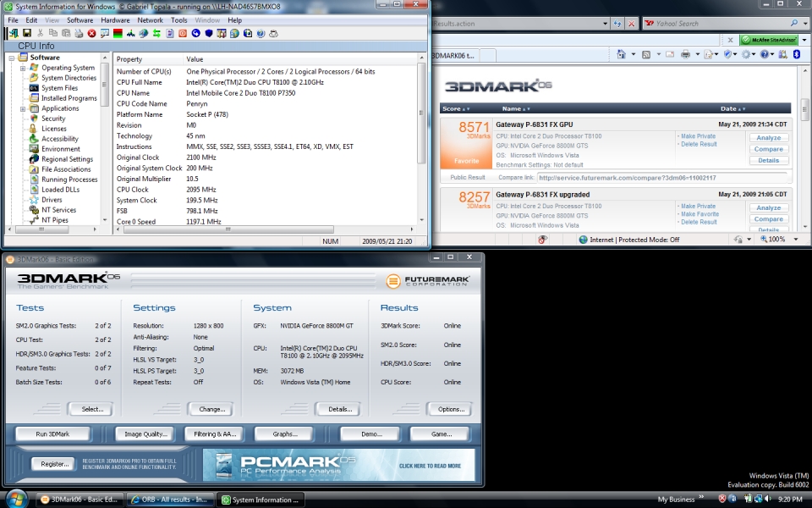Expand the Operating System tree node
Image resolution: width=812 pixels, height=508 pixels.
pos(23,68)
